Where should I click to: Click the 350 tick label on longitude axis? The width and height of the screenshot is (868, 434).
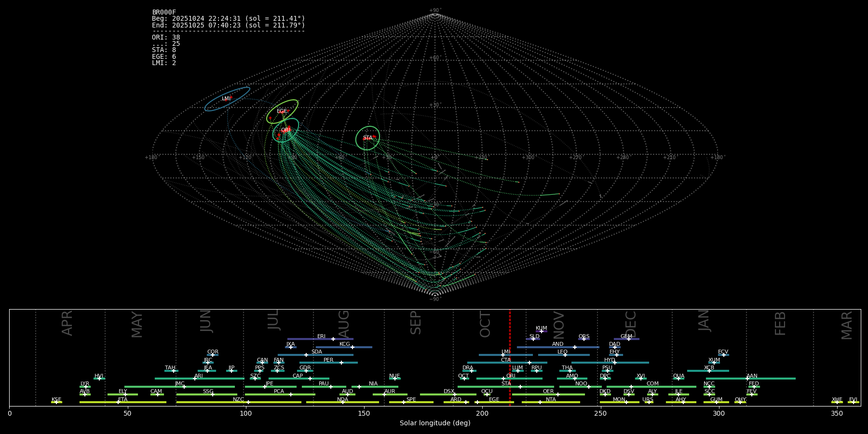(837, 414)
